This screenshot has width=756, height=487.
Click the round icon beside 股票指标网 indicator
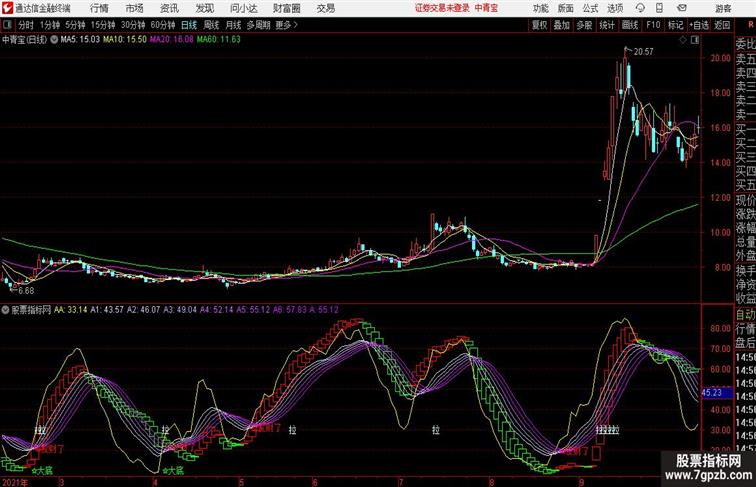click(x=5, y=310)
